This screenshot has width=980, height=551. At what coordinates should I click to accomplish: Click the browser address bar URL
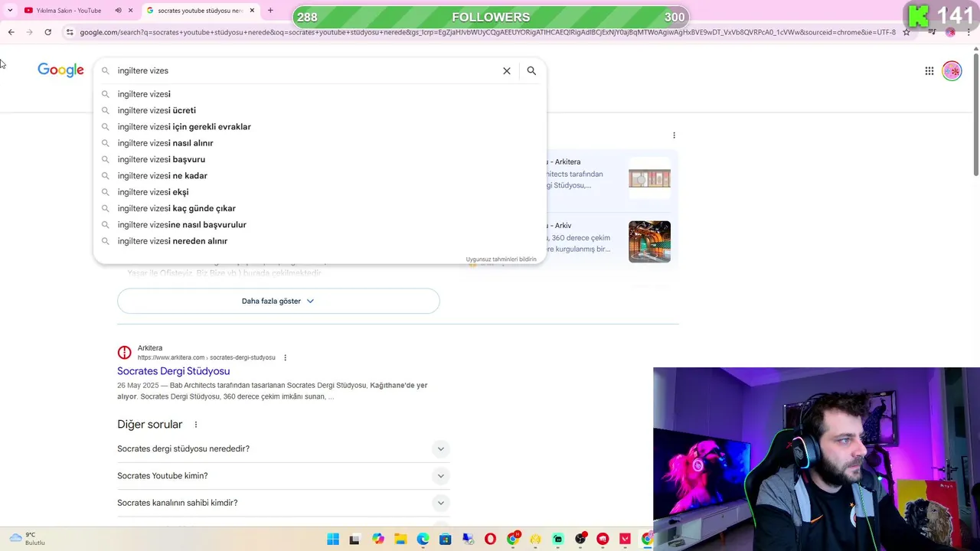[x=487, y=32]
